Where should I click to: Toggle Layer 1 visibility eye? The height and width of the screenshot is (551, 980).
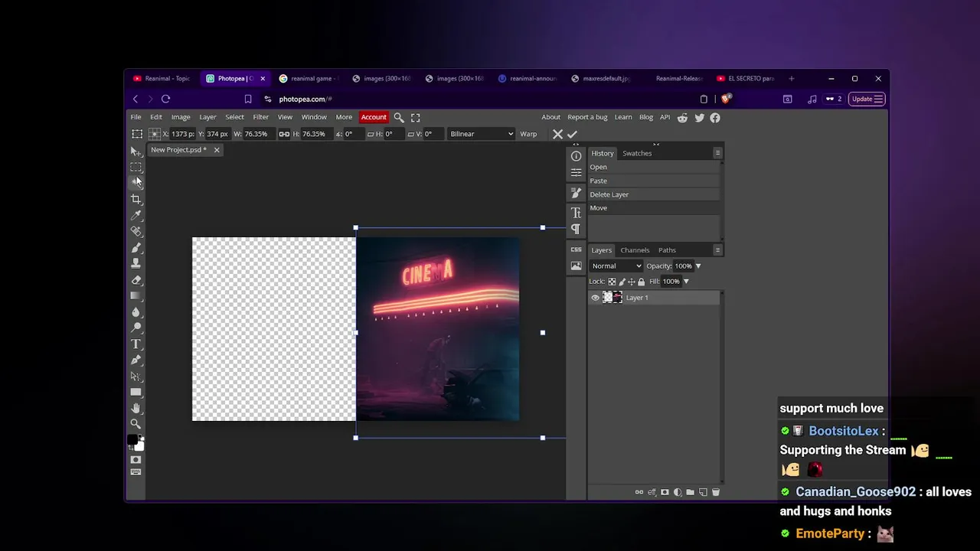pyautogui.click(x=595, y=298)
